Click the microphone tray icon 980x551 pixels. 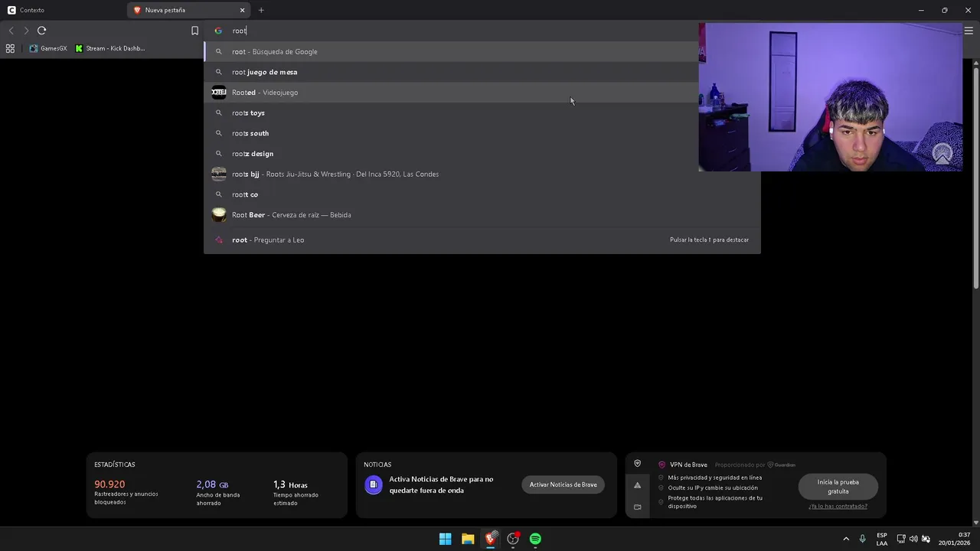(863, 539)
